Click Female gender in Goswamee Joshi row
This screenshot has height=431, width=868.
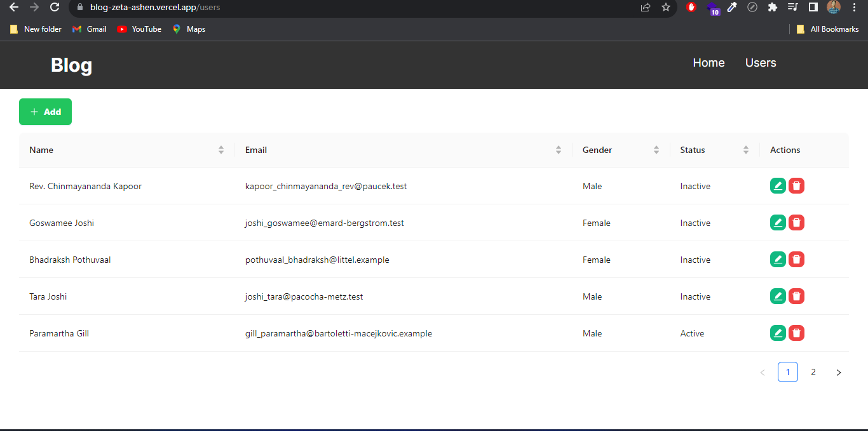pos(597,223)
